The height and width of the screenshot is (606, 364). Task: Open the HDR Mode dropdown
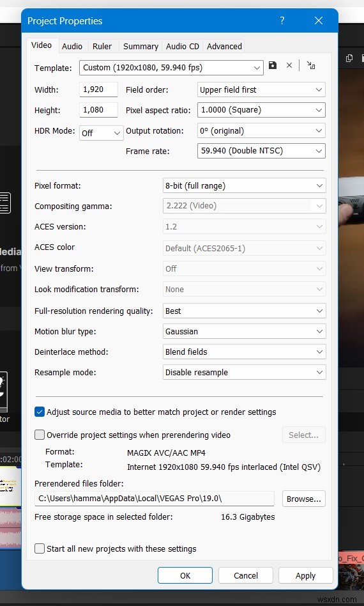click(101, 133)
